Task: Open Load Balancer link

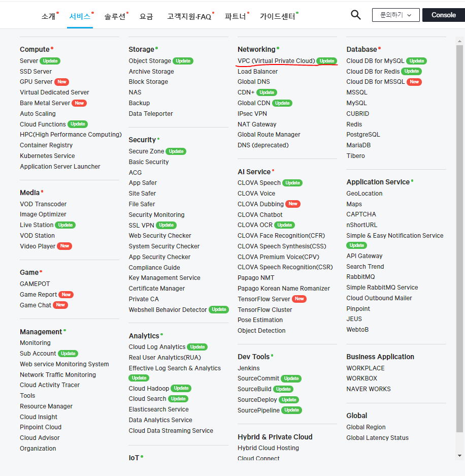Action: [x=257, y=71]
